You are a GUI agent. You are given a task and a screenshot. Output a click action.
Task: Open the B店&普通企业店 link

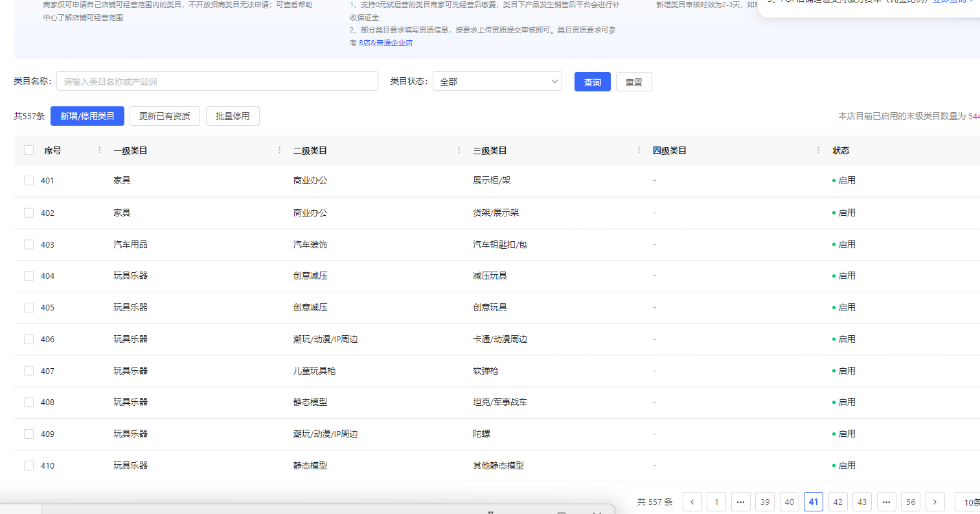[385, 43]
